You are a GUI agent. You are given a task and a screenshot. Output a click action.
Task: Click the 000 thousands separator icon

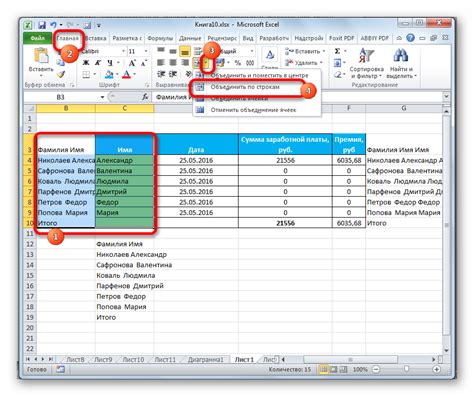(250, 63)
